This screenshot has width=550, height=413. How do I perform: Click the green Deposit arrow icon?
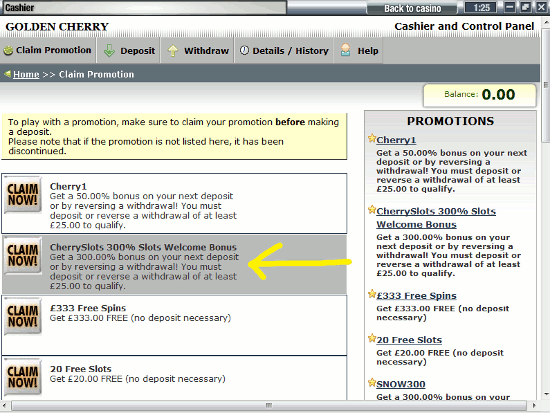point(109,51)
